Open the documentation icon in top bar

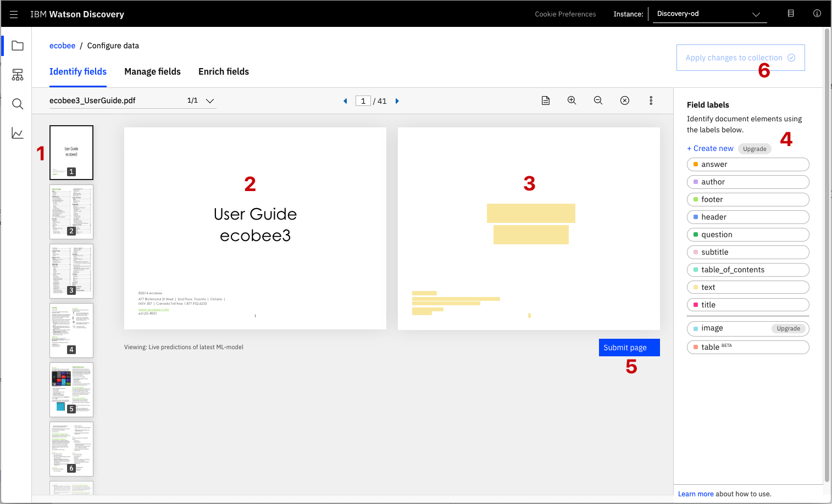click(791, 13)
